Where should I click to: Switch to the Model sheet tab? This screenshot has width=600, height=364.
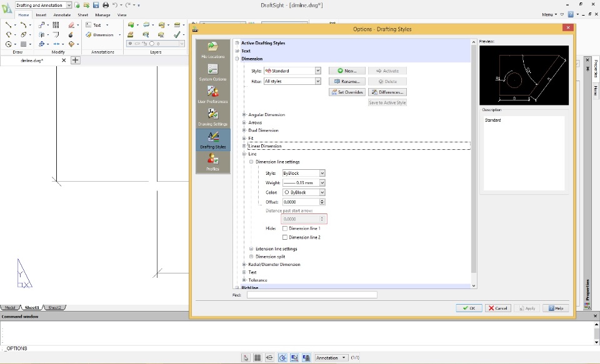pyautogui.click(x=11, y=308)
